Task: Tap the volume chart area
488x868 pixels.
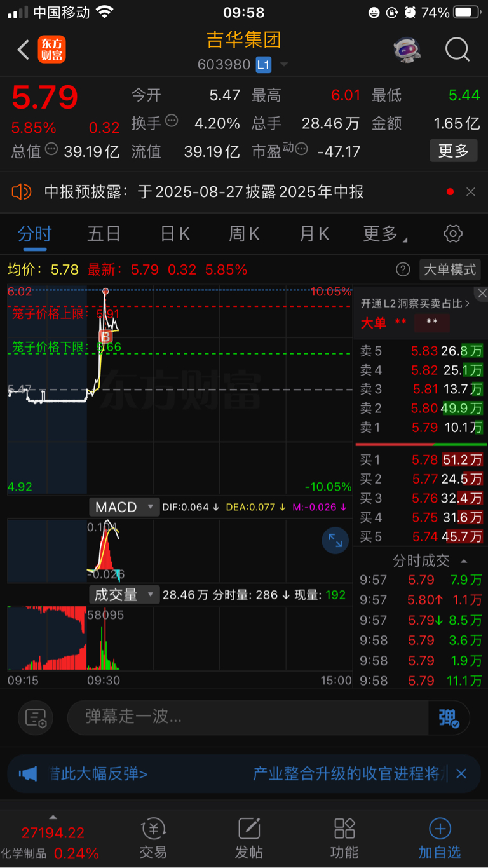Action: [180, 639]
